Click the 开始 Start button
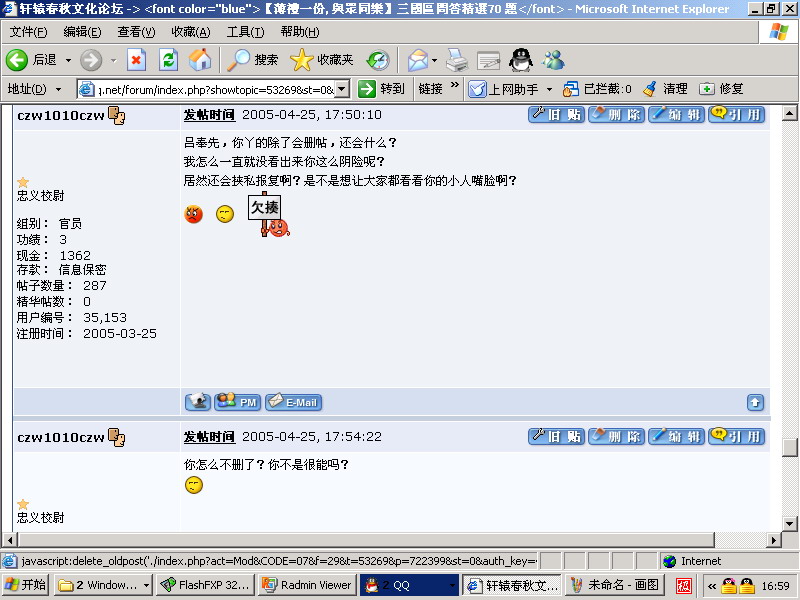 tap(26, 585)
